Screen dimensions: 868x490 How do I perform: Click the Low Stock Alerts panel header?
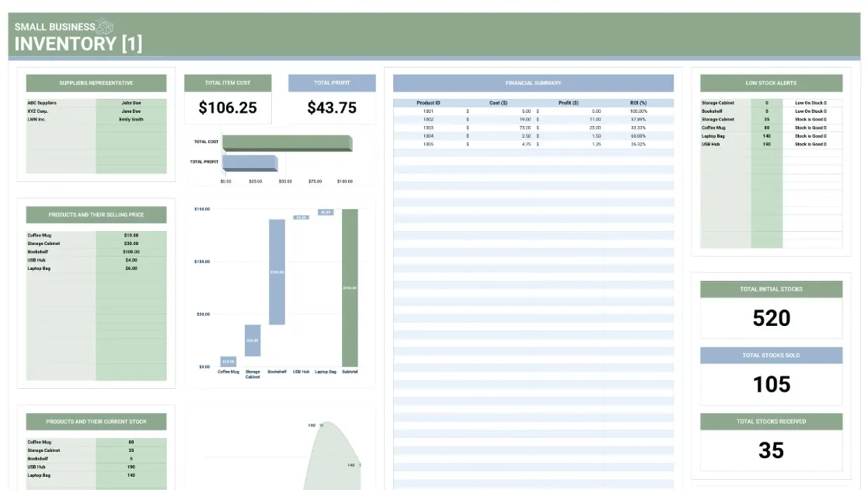pos(771,83)
